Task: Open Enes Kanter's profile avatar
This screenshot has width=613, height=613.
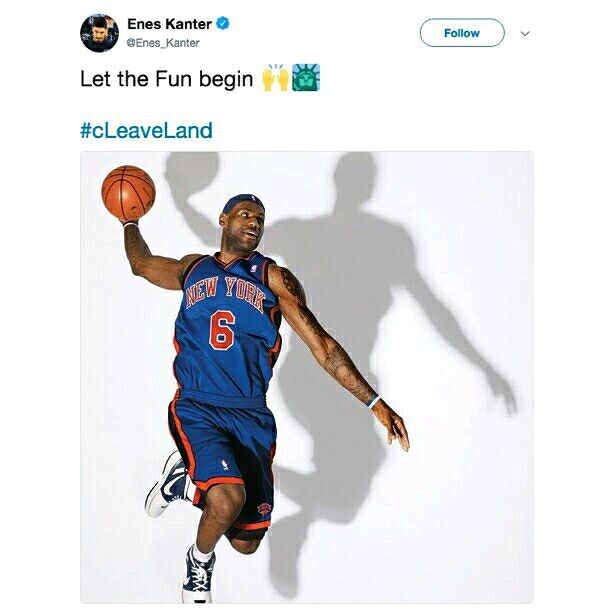Action: tap(100, 33)
